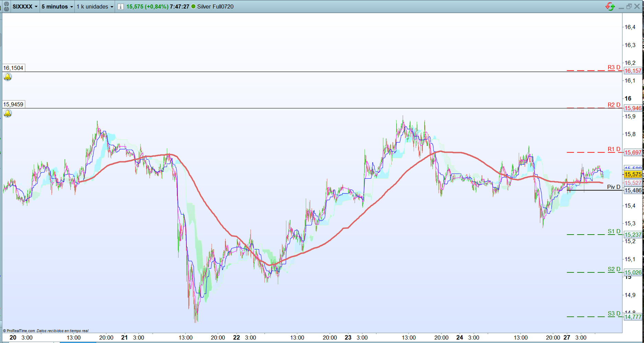
Task: Click the yellow 15,575 current price tag
Action: [x=633, y=174]
